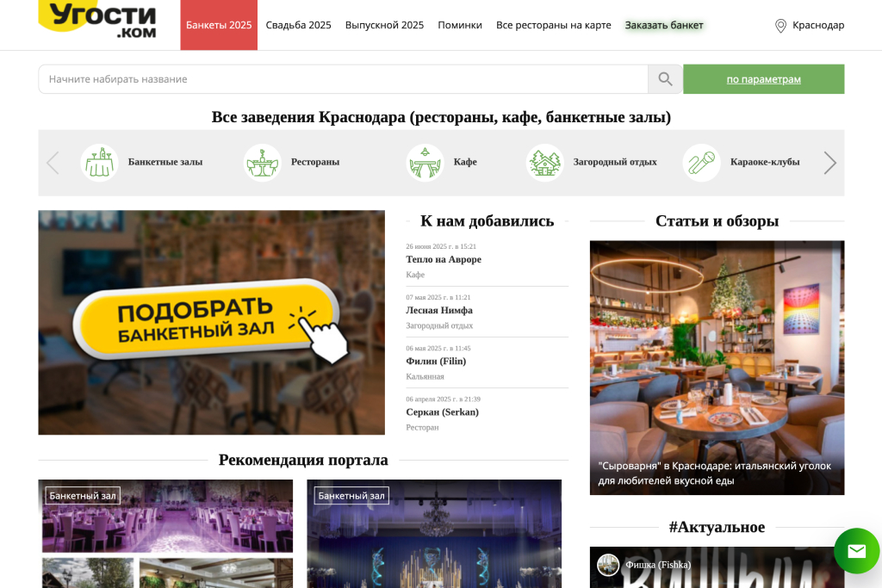Click the Заказать банкет link

click(664, 25)
